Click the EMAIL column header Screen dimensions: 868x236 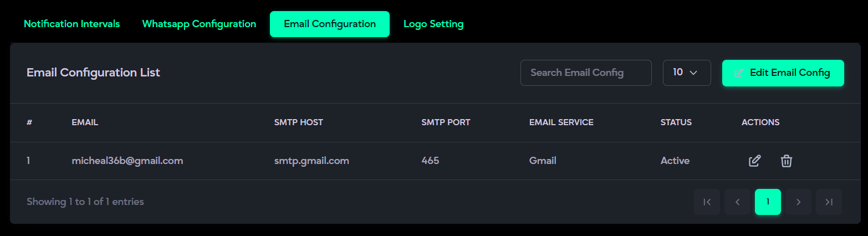85,122
